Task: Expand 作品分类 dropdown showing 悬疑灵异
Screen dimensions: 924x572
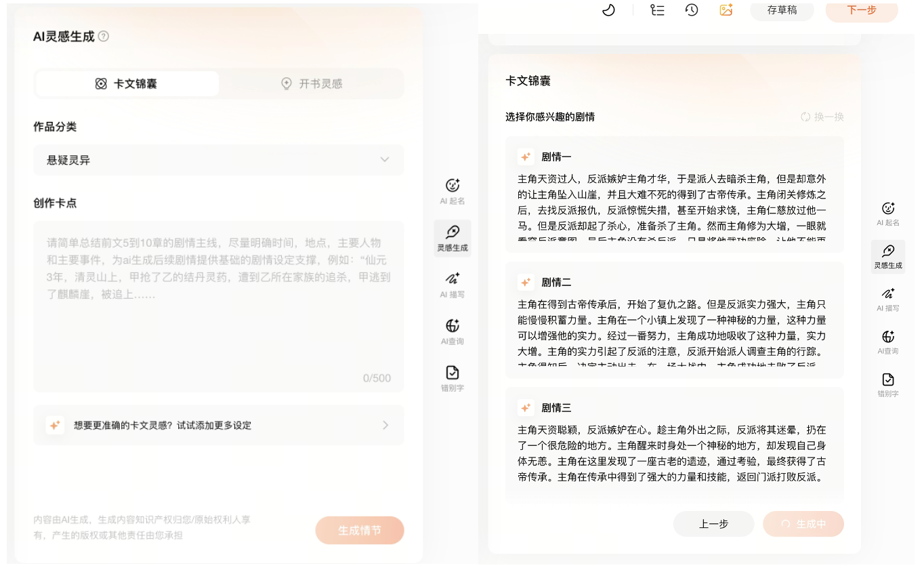Action: [x=218, y=160]
